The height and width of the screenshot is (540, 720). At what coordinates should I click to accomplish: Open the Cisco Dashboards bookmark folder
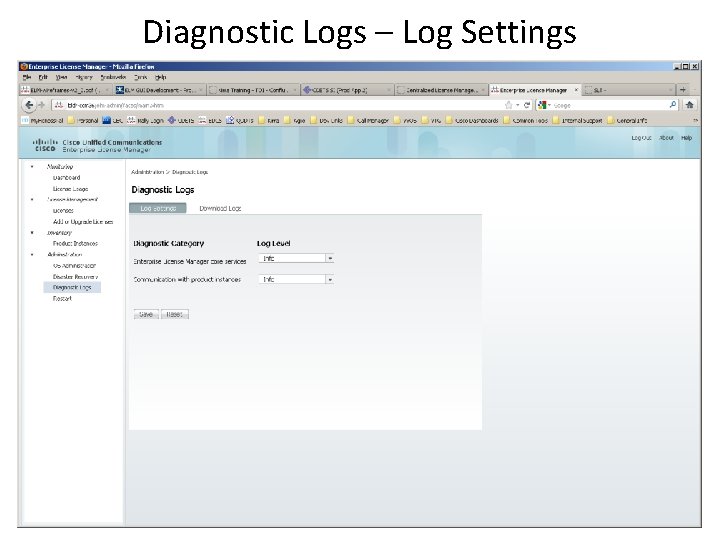coord(473,120)
